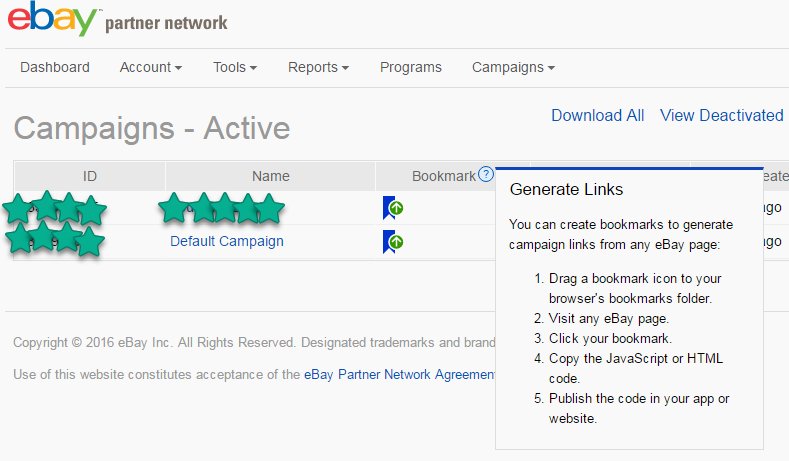Click the Generate Links popup heading
The height and width of the screenshot is (461, 789).
(566, 189)
